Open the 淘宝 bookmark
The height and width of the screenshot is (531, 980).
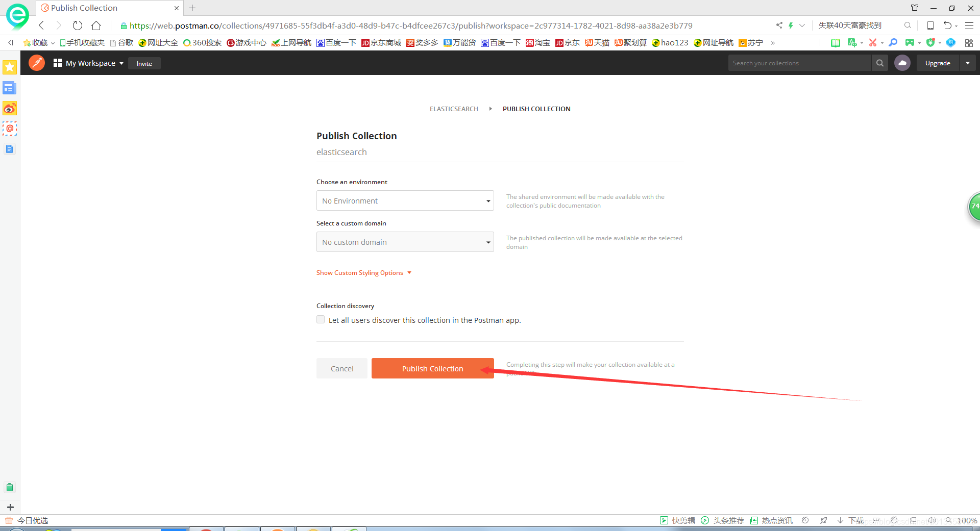[538, 43]
